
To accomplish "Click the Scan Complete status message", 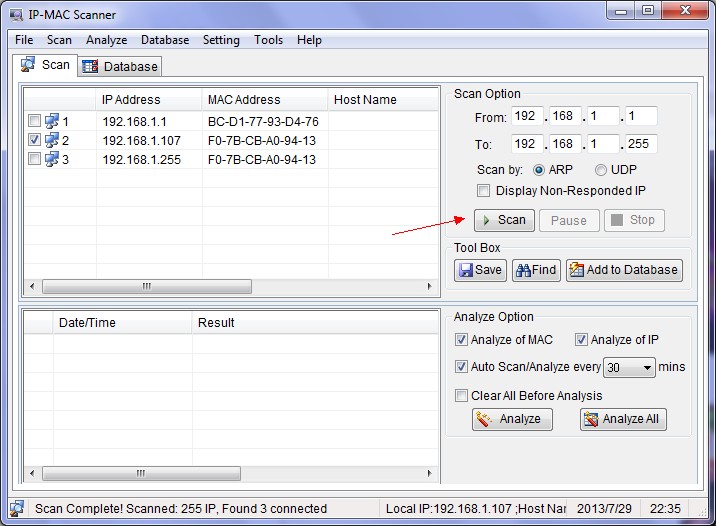I will [x=181, y=509].
